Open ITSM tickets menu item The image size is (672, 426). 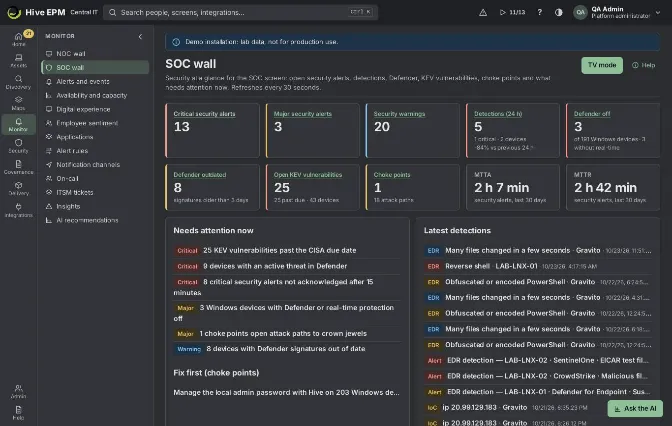[x=95, y=192]
